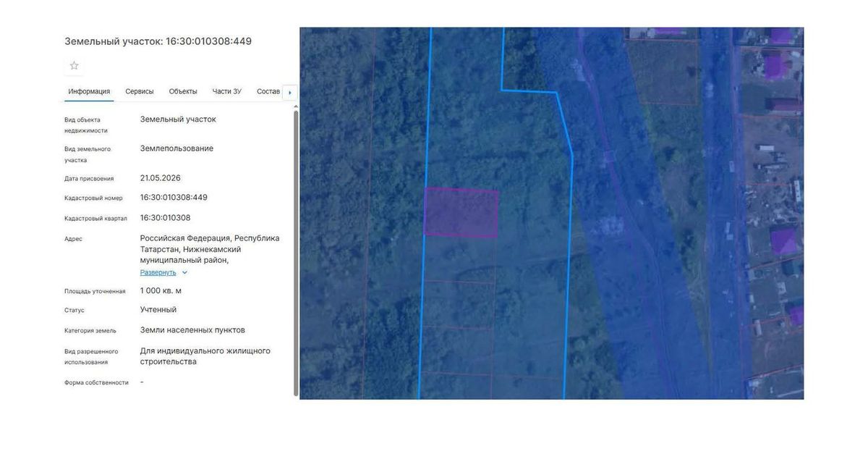Click the label Площадь уточненная
868x454 pixels.
(x=95, y=291)
